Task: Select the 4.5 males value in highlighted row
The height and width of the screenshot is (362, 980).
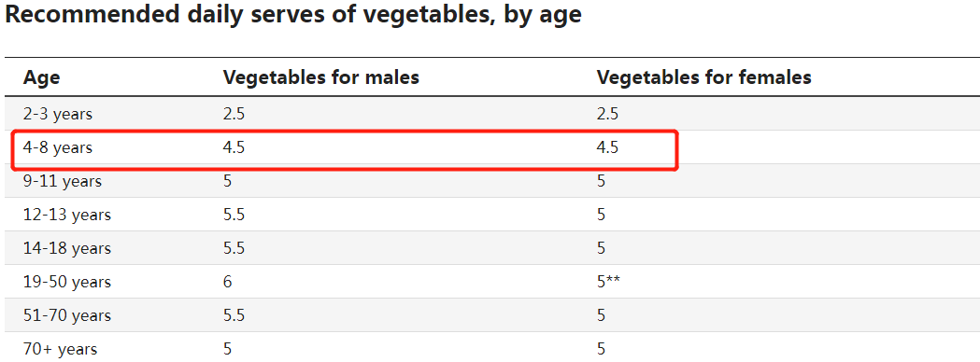Action: pyautogui.click(x=234, y=148)
